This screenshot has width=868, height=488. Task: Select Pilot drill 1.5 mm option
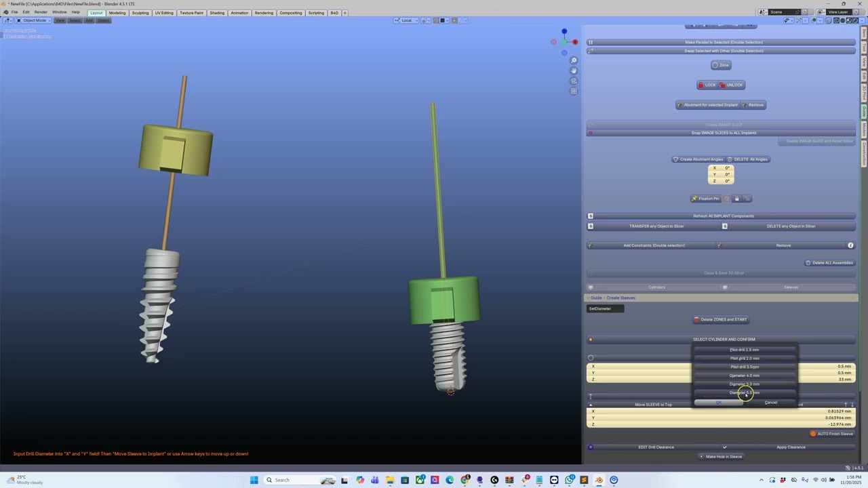tap(745, 350)
